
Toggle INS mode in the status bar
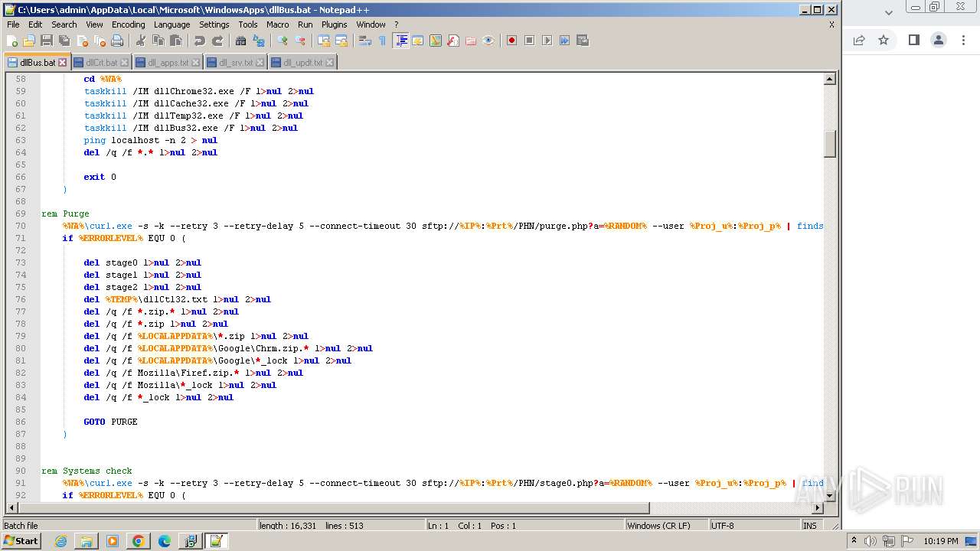(810, 526)
